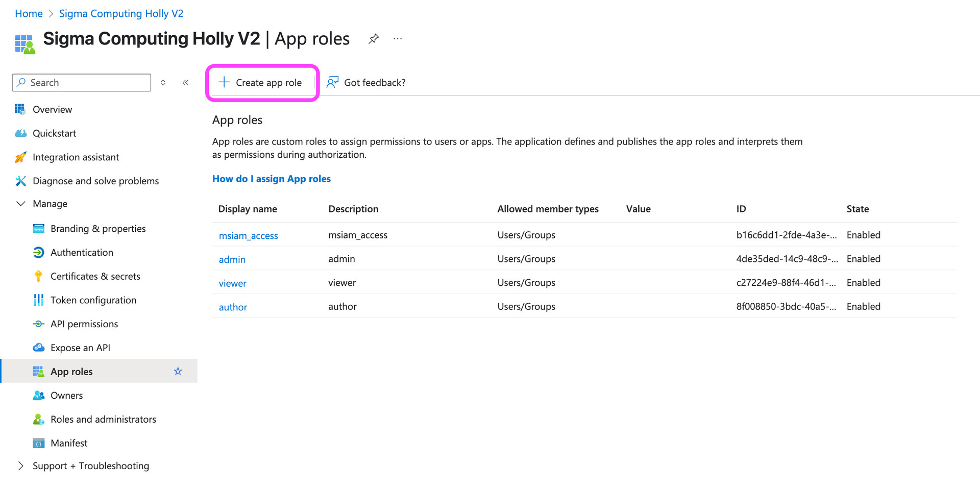
Task: Click the Diagnose and solve problems wrench icon
Action: click(20, 181)
